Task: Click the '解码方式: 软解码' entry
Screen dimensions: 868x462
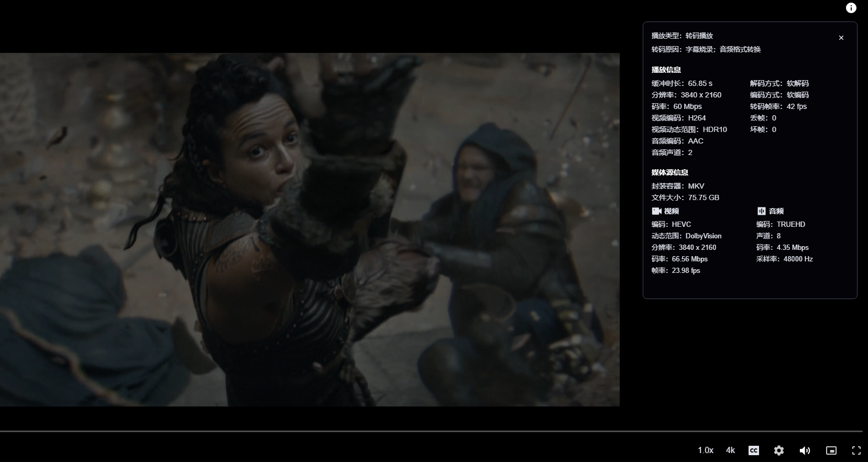Action: tap(779, 83)
